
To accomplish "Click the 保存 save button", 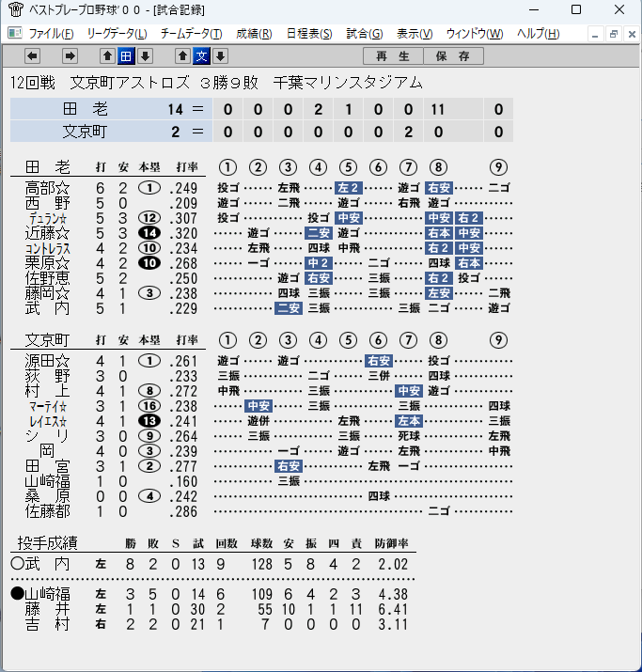I will [453, 56].
